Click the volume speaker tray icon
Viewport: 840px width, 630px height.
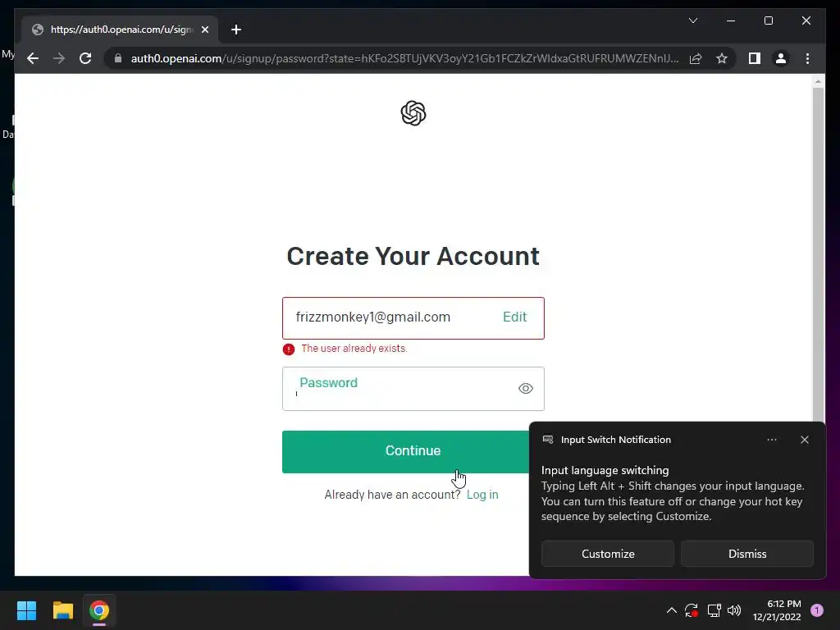[734, 610]
